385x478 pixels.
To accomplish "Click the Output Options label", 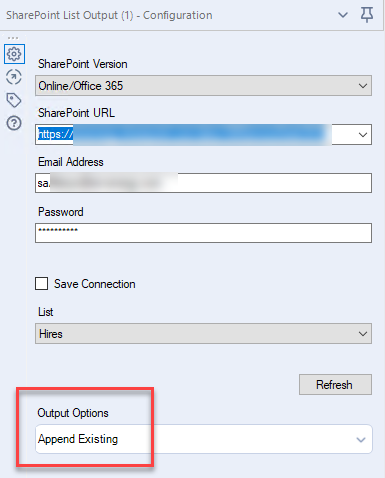I will (x=73, y=413).
